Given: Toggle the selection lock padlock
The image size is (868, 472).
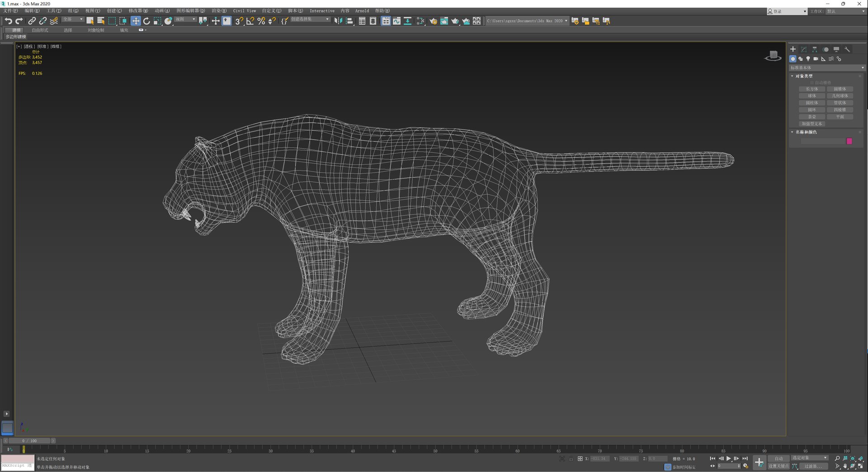Looking at the screenshot, I should pos(571,459).
